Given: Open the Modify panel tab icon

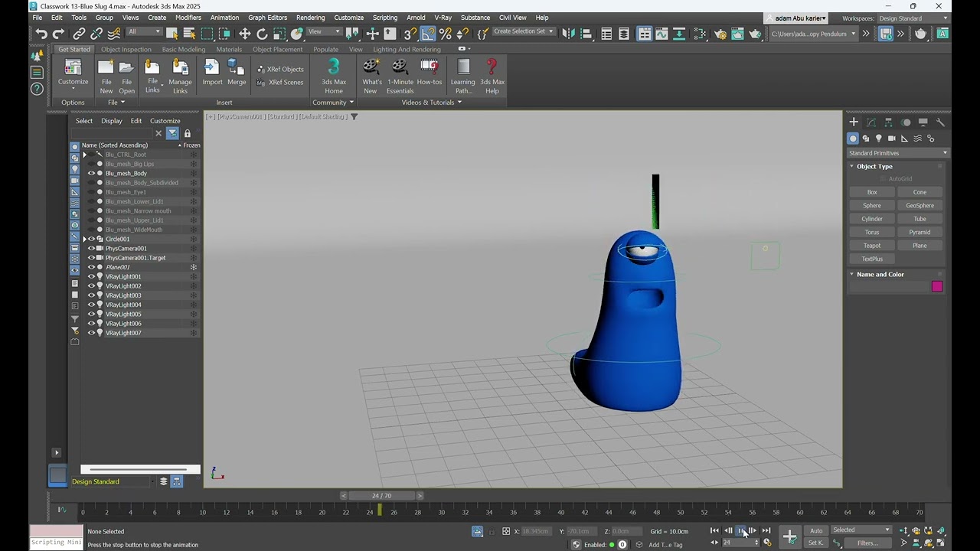Looking at the screenshot, I should coord(871,122).
